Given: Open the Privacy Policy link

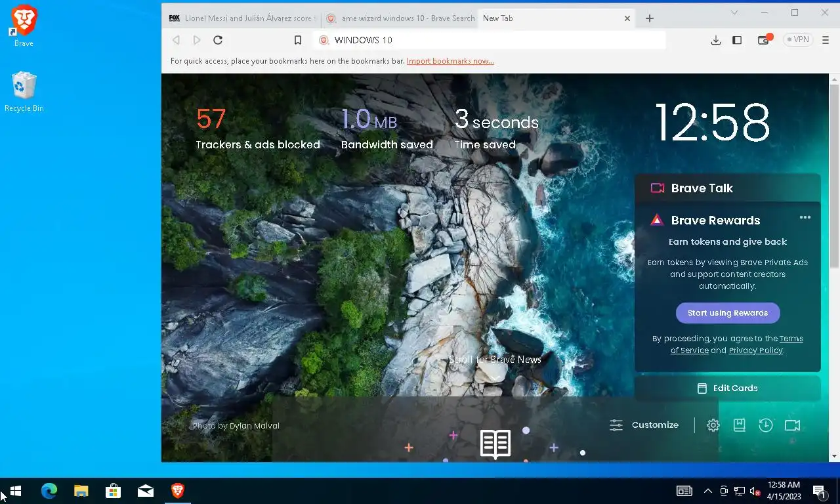Looking at the screenshot, I should (755, 350).
